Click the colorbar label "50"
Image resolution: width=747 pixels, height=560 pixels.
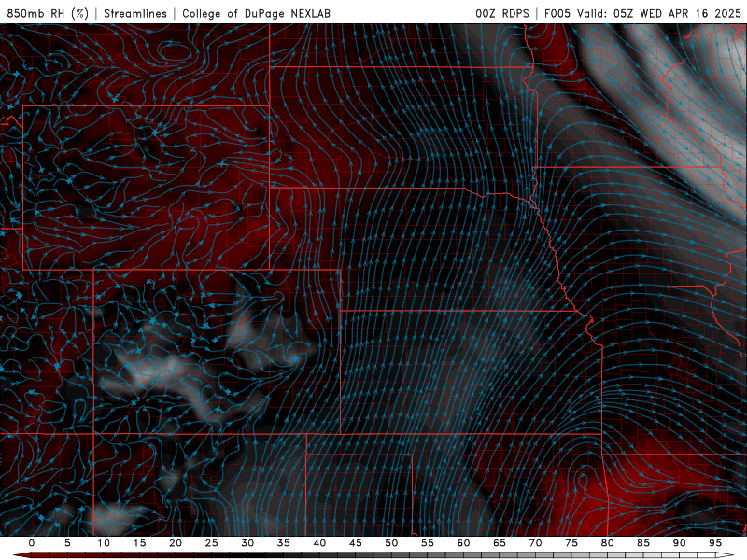[391, 543]
